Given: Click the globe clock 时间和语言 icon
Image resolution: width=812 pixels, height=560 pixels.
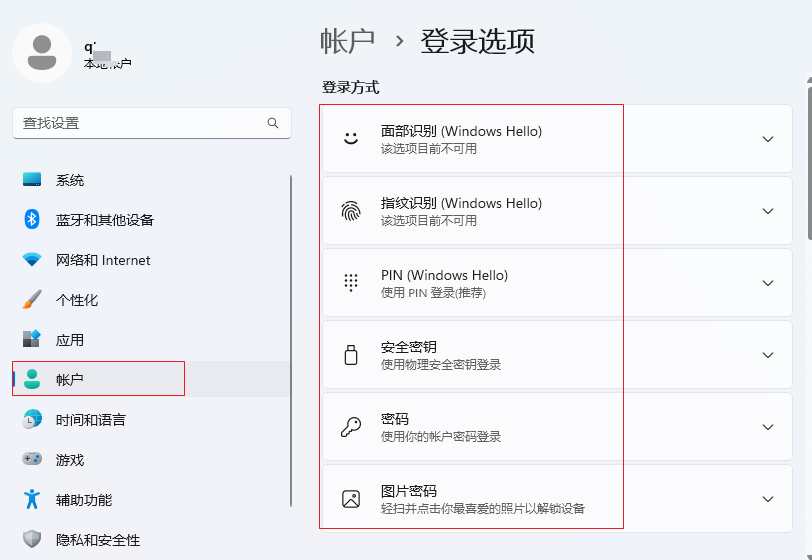Looking at the screenshot, I should 32,419.
